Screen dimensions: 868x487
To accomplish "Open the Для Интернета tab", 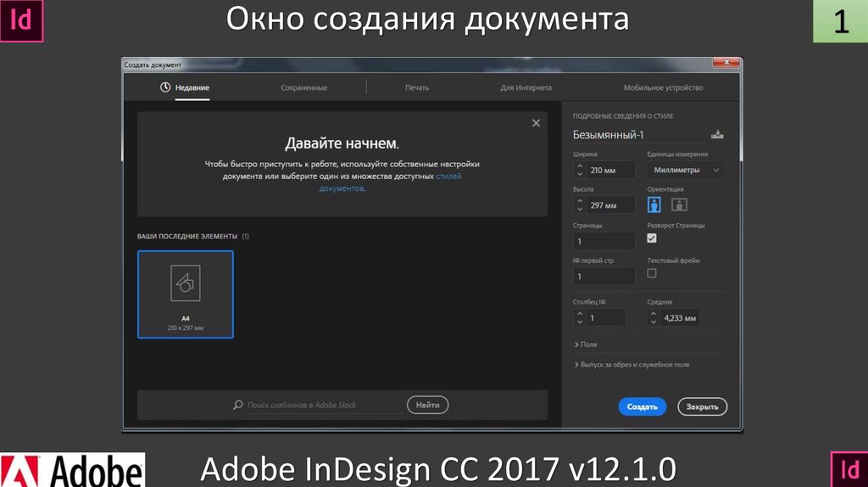I will [x=526, y=87].
